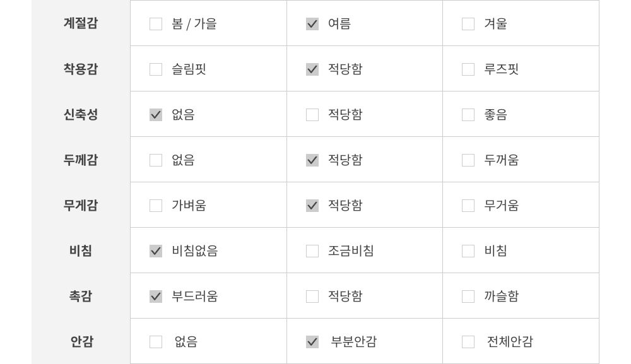631x364 pixels.
Task: Uncheck the 부분안감 lining checkbox
Action: click(312, 342)
